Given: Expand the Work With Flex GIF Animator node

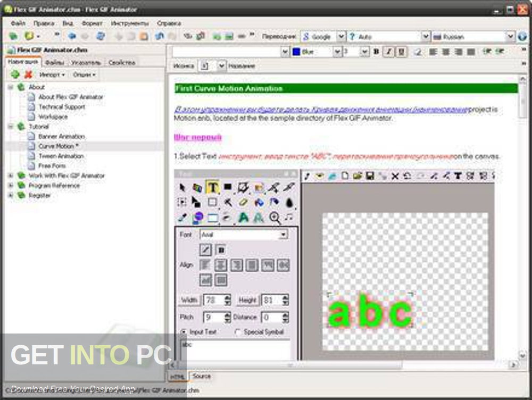Looking at the screenshot, I should [x=11, y=176].
